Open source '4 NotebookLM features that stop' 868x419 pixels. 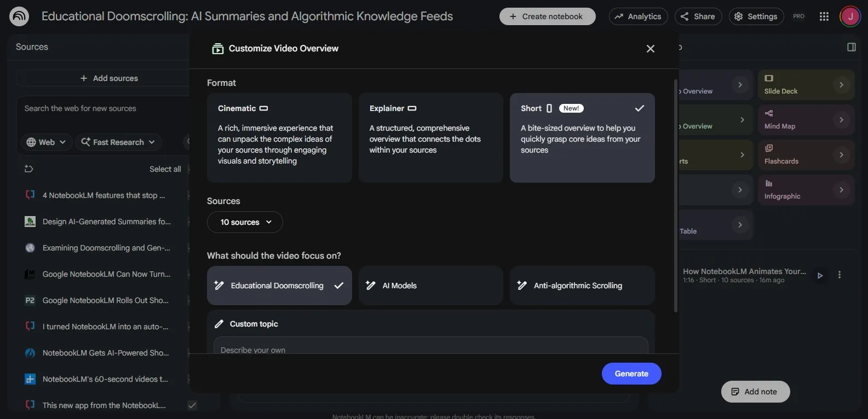pyautogui.click(x=104, y=195)
